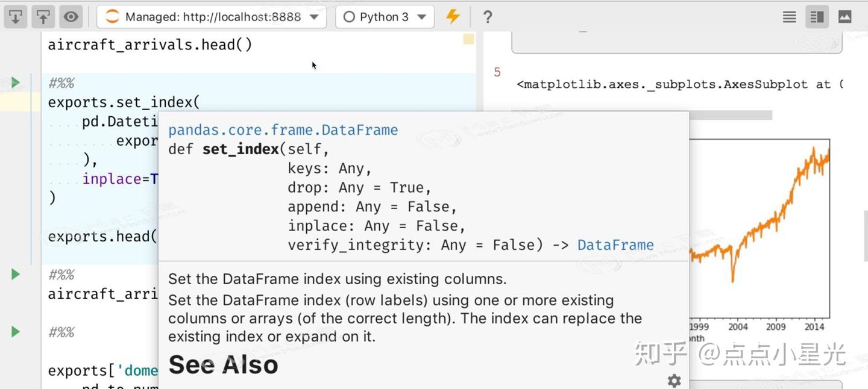Click the upload arrow toolbar icon
Screen dimensions: 868x389
[x=43, y=16]
